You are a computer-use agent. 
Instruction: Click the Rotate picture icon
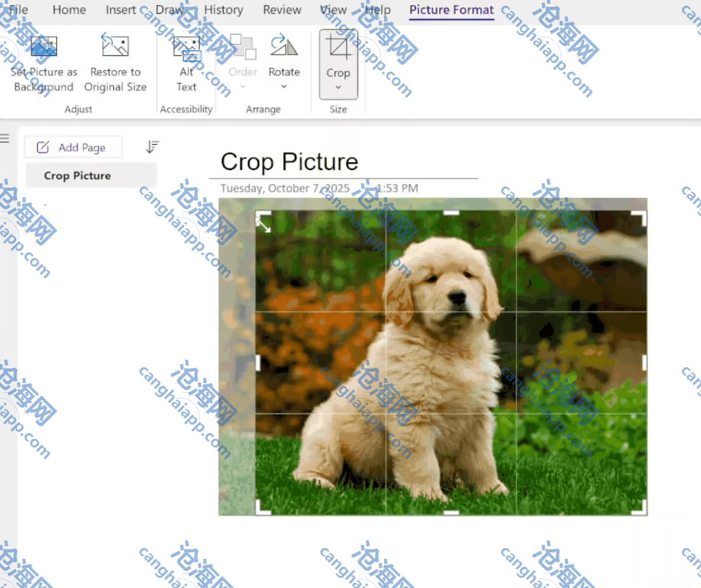(x=284, y=46)
